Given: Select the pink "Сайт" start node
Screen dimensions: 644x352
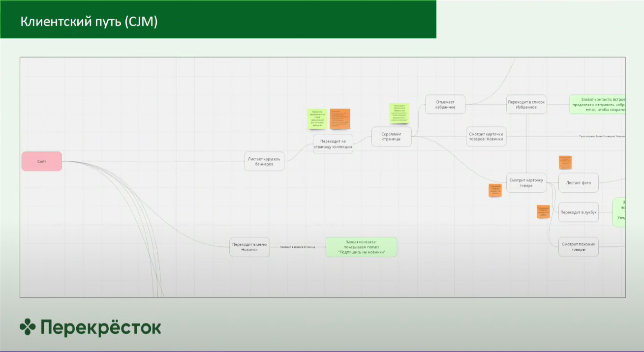Looking at the screenshot, I should (42, 161).
